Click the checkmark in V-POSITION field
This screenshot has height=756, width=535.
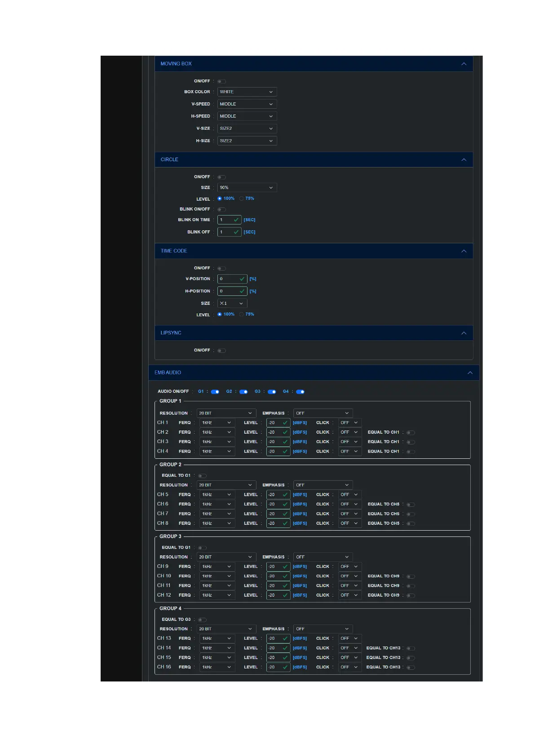[x=242, y=279]
